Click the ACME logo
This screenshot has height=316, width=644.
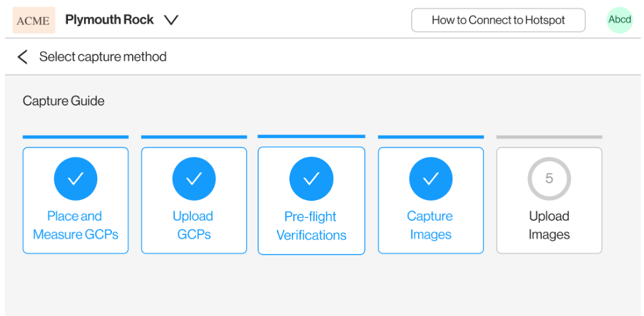point(34,20)
